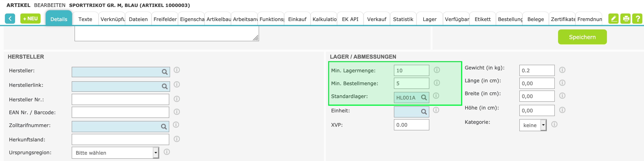Click the Herstellerlink search icon
The height and width of the screenshot is (161, 644).
165,86
